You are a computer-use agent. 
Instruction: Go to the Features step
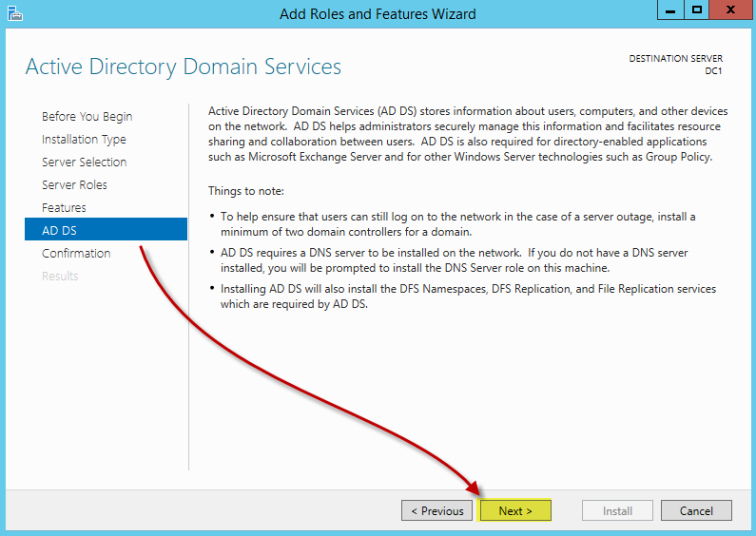(x=64, y=207)
